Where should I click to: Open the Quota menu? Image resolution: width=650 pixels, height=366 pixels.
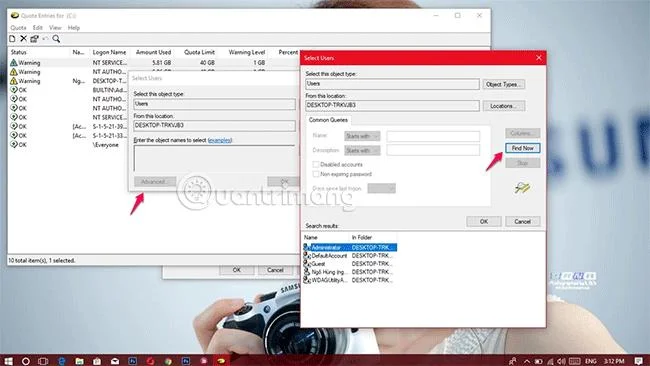click(x=18, y=28)
